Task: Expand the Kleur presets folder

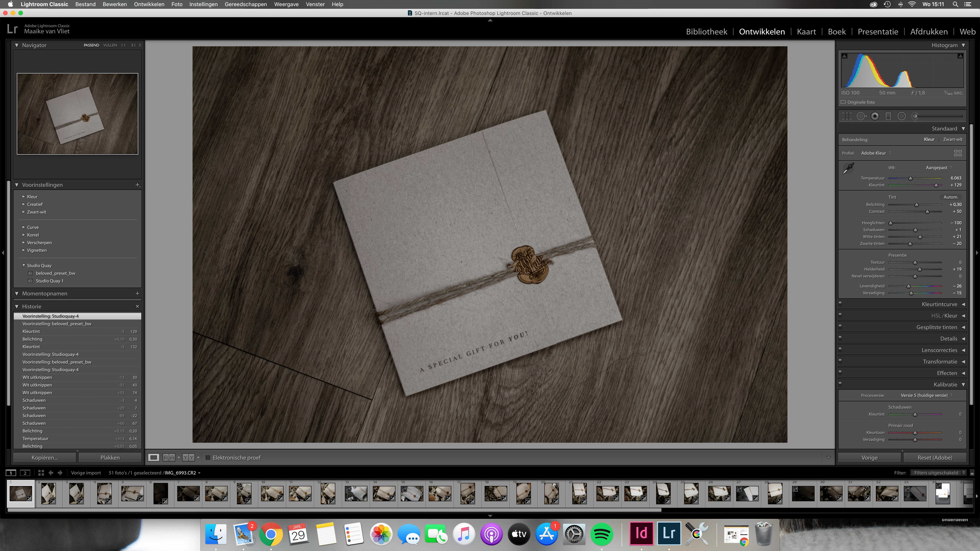Action: click(x=24, y=197)
